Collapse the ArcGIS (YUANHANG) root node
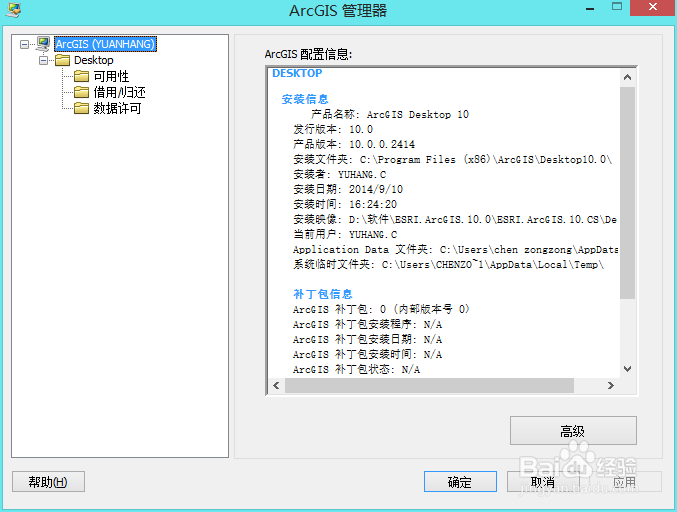 click(25, 44)
